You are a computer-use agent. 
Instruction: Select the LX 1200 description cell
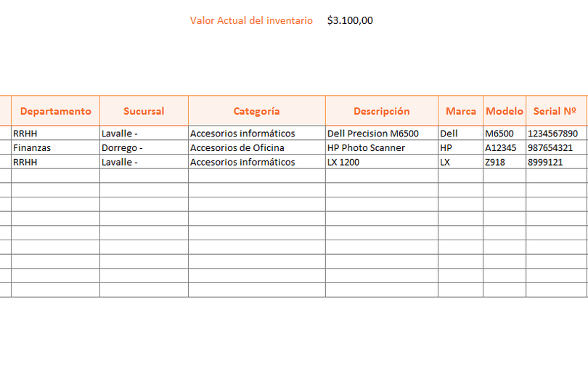click(x=382, y=162)
